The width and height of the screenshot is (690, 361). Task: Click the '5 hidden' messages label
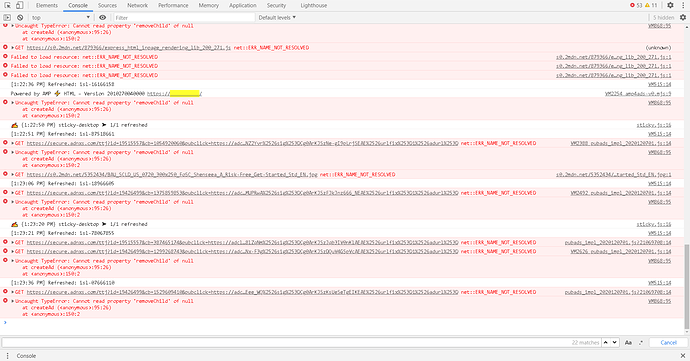[663, 18]
